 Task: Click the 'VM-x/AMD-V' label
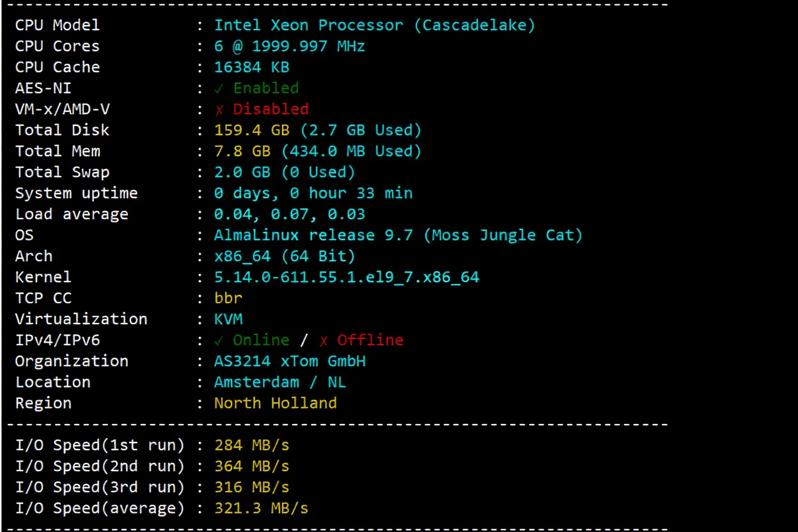(63, 109)
